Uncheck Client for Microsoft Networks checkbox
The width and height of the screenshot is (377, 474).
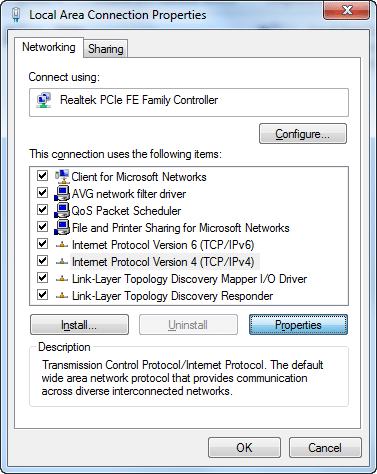tap(42, 175)
